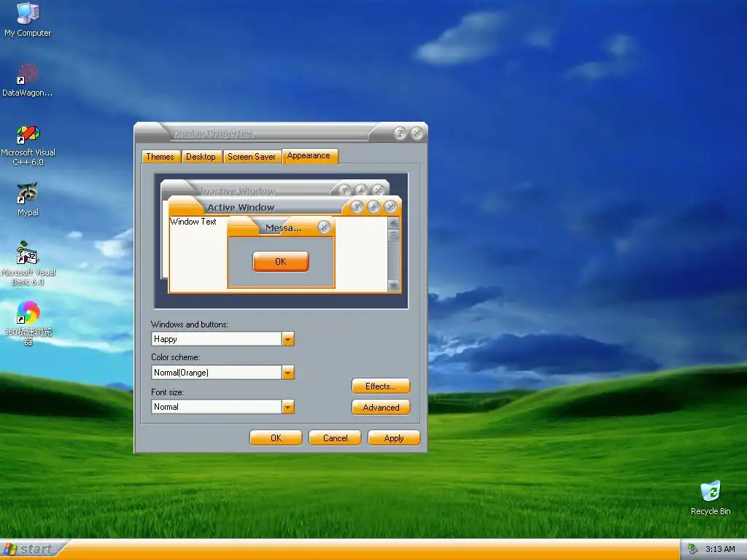Select Microsoft Visual Basic 6.0 shortcut
The width and height of the screenshot is (747, 560).
click(x=28, y=263)
